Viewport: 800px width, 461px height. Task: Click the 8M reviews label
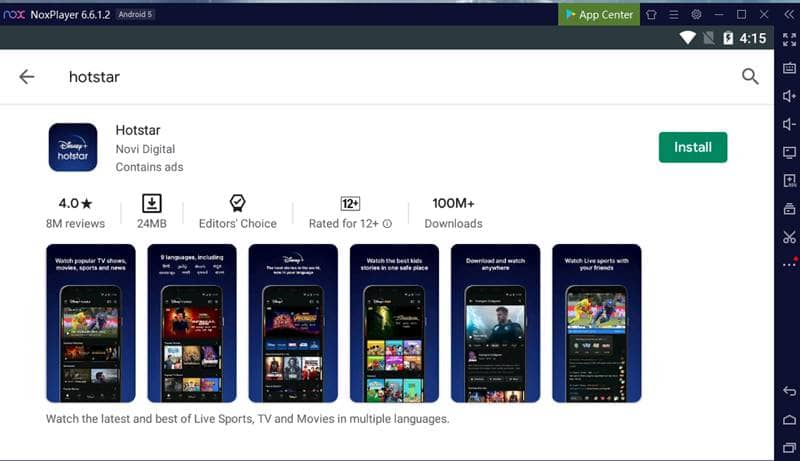point(76,223)
